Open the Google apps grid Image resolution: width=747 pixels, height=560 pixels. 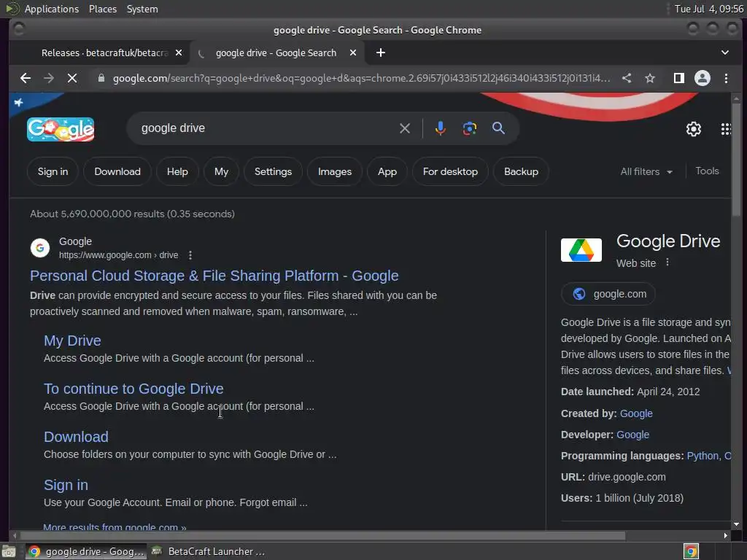point(725,129)
